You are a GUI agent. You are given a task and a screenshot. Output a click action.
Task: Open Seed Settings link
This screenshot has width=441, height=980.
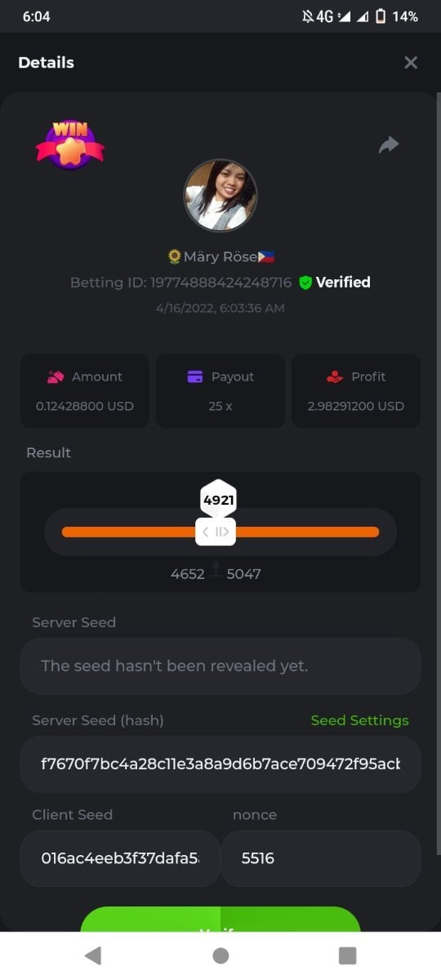click(359, 720)
